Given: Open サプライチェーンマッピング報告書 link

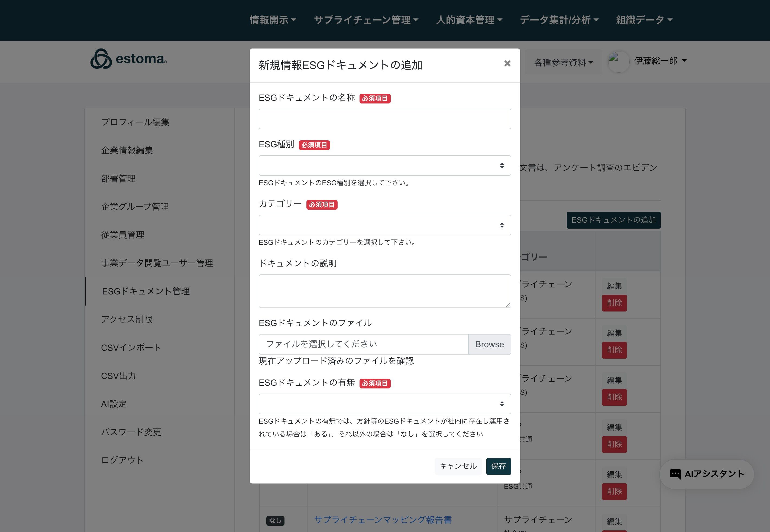Looking at the screenshot, I should tap(383, 520).
